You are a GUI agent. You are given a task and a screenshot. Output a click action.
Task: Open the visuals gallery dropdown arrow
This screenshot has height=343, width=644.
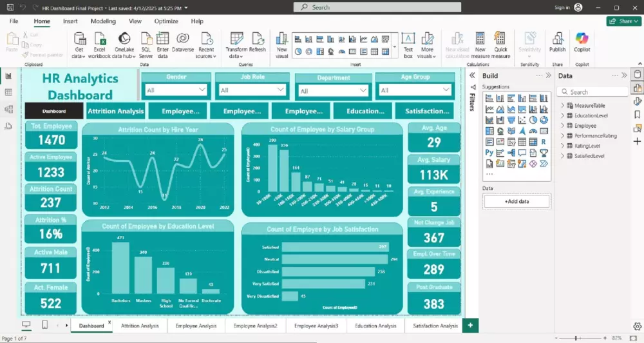pos(395,46)
